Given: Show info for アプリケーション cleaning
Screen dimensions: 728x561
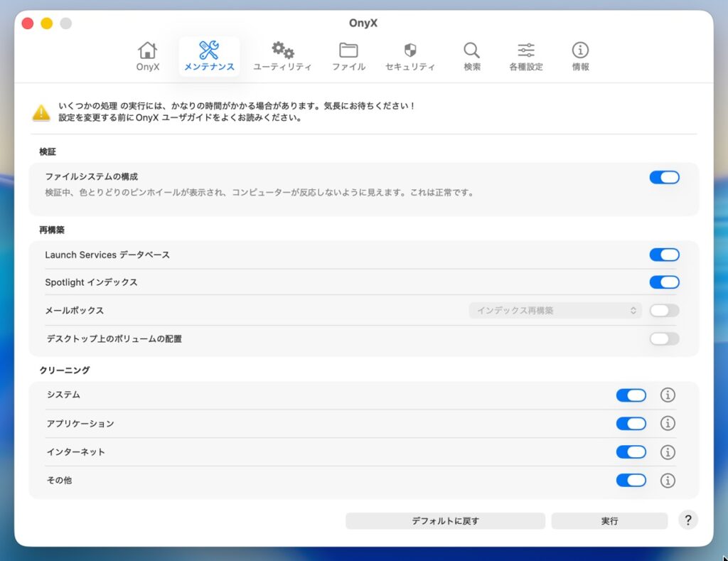Looking at the screenshot, I should point(667,424).
